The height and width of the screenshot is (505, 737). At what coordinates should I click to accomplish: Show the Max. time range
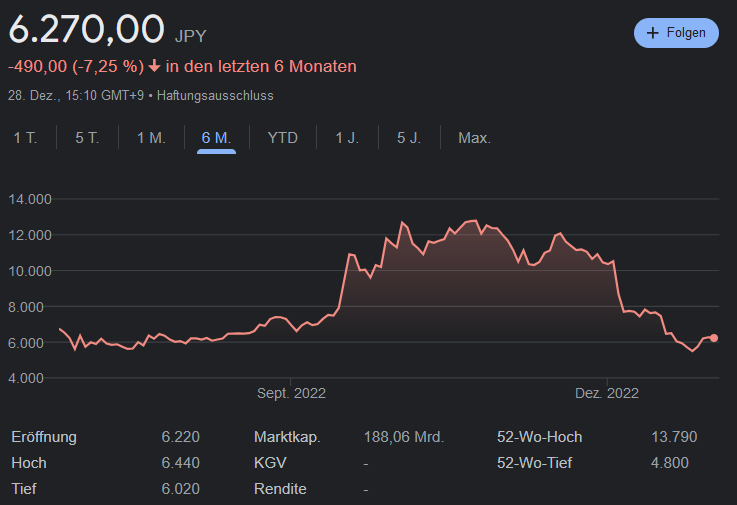point(474,138)
